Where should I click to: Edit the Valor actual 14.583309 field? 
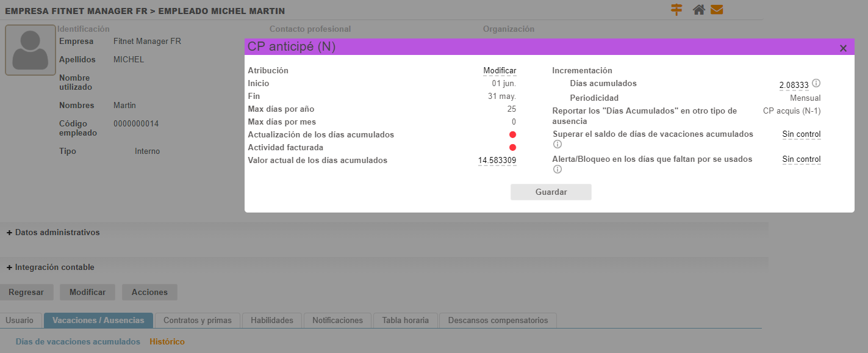[x=497, y=161]
